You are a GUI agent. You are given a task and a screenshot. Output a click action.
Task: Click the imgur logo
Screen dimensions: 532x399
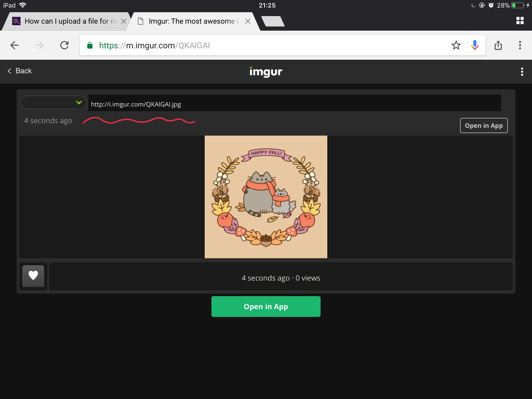tap(266, 72)
